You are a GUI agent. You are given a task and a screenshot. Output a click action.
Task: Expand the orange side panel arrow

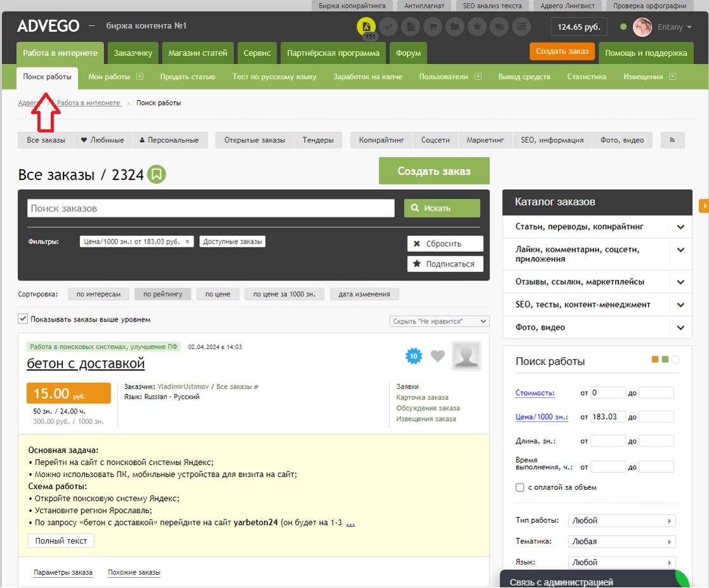pyautogui.click(x=704, y=206)
